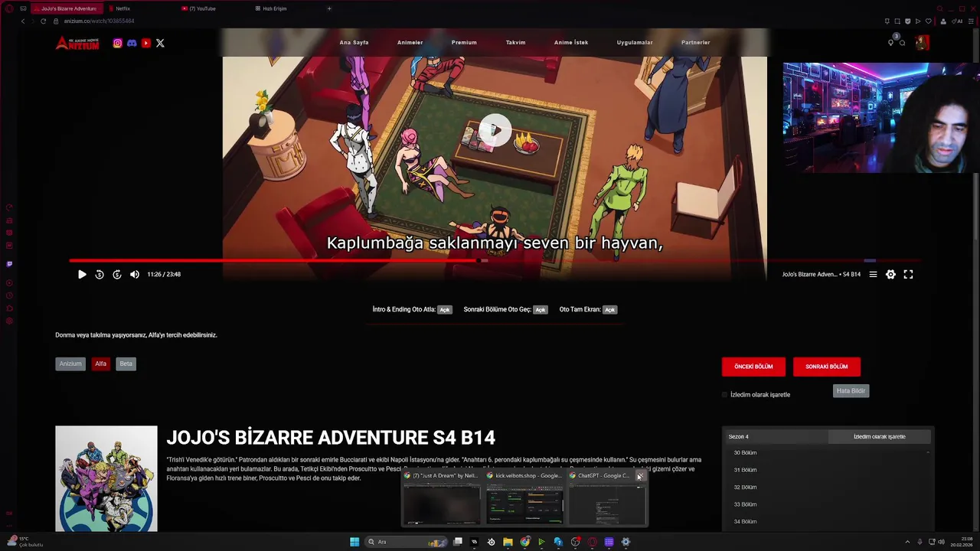Open the notifications bell with badge 3

[x=891, y=41]
